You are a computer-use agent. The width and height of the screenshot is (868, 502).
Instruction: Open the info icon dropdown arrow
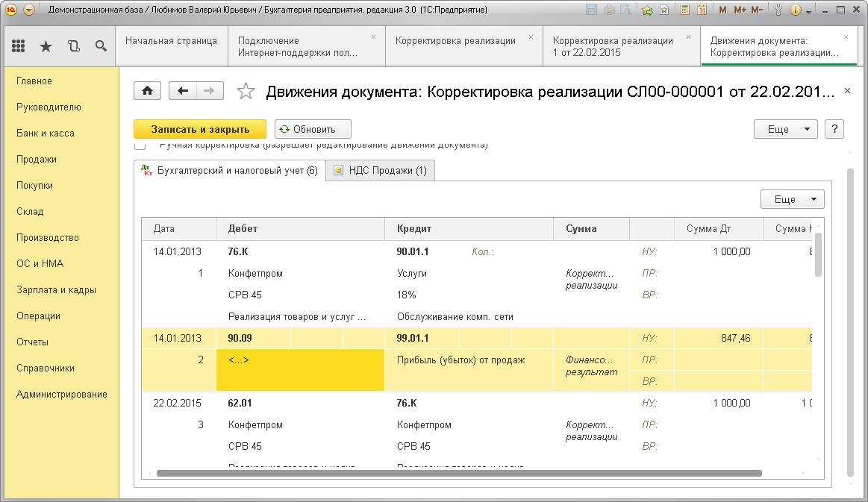tap(808, 10)
